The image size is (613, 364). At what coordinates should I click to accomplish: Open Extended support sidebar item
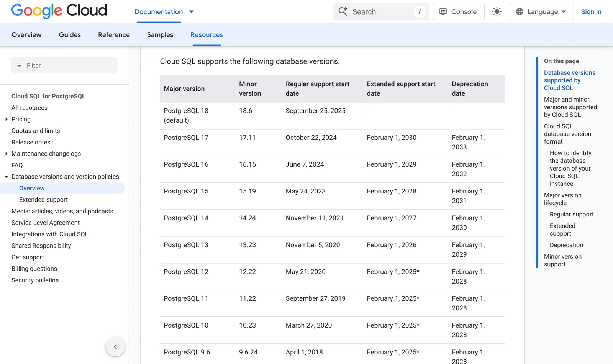[x=43, y=200]
